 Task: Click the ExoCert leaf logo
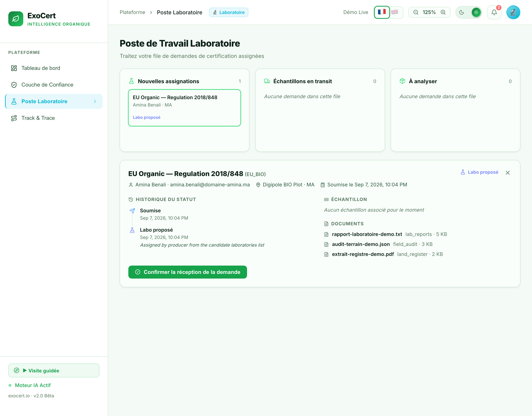point(16,18)
